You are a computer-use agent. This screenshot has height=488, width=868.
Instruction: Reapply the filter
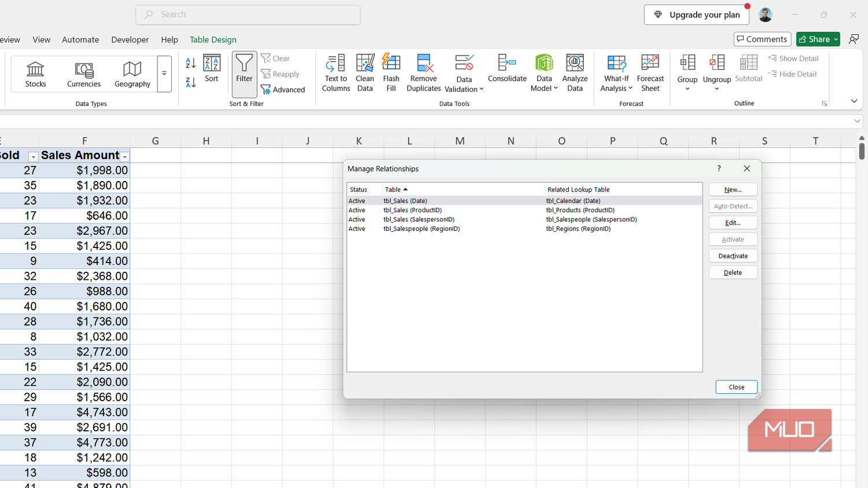click(x=280, y=74)
